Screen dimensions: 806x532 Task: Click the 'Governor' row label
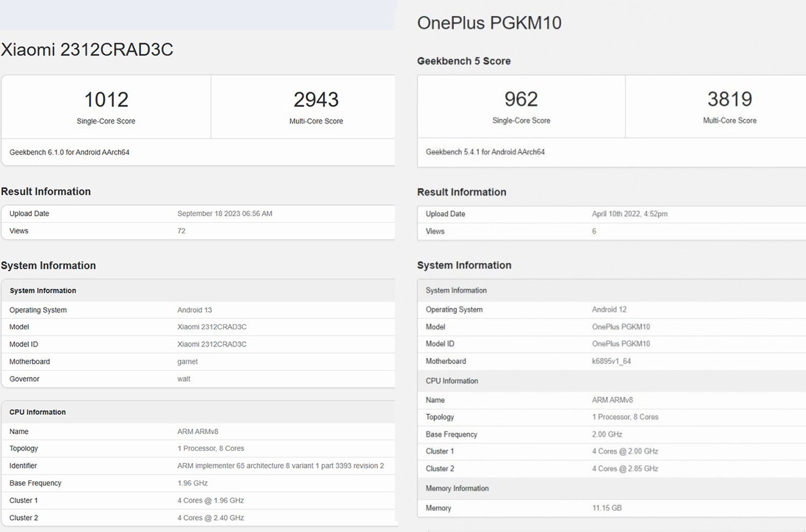pos(24,379)
